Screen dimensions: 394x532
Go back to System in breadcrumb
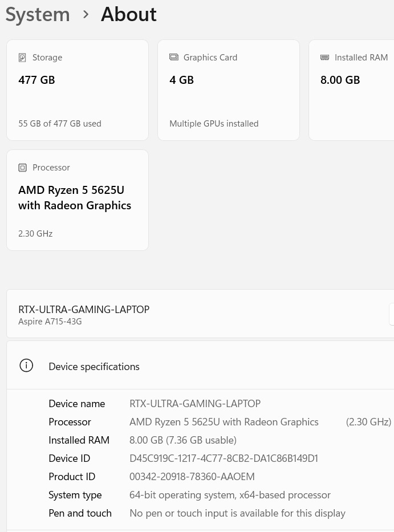pos(38,15)
